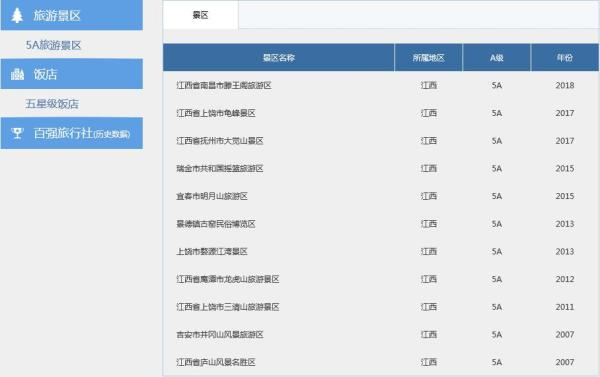Click year 2015 in 共和国摇篮 row

tap(565, 168)
